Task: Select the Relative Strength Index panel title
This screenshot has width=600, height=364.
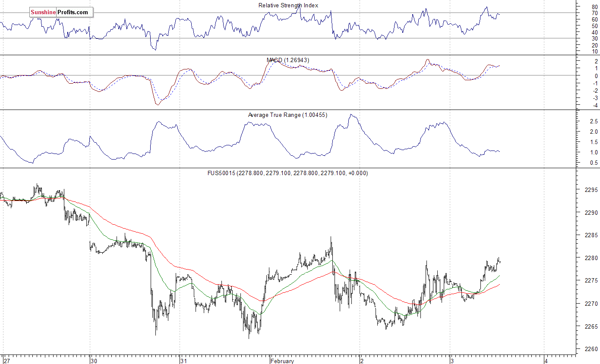Action: coord(288,6)
